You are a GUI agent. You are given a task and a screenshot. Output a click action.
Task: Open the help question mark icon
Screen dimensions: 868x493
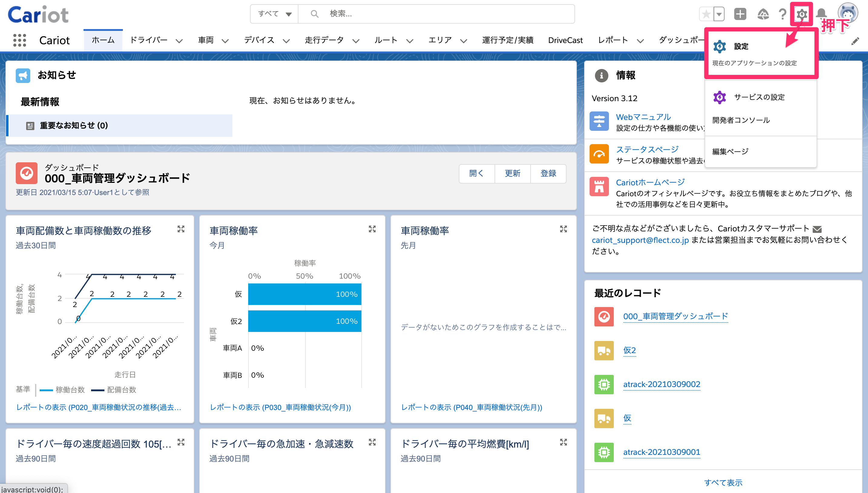pyautogui.click(x=782, y=14)
